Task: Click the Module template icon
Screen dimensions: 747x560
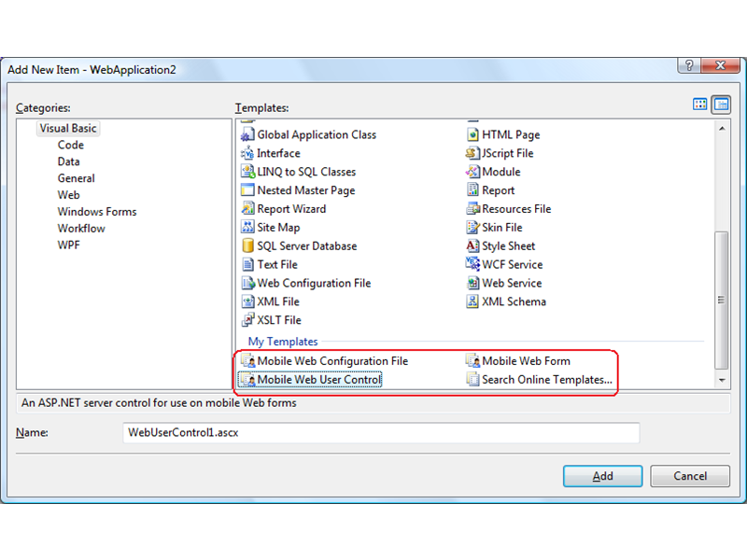Action: [472, 172]
